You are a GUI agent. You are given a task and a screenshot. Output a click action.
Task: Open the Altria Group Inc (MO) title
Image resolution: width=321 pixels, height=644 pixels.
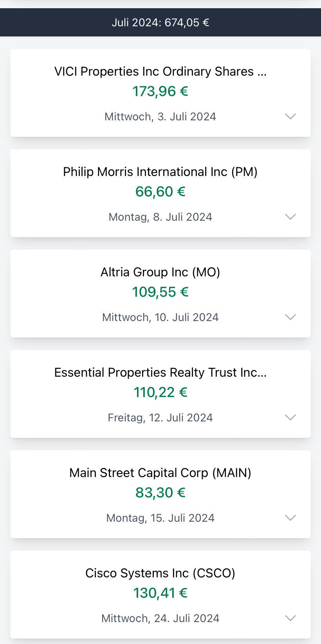pyautogui.click(x=160, y=272)
